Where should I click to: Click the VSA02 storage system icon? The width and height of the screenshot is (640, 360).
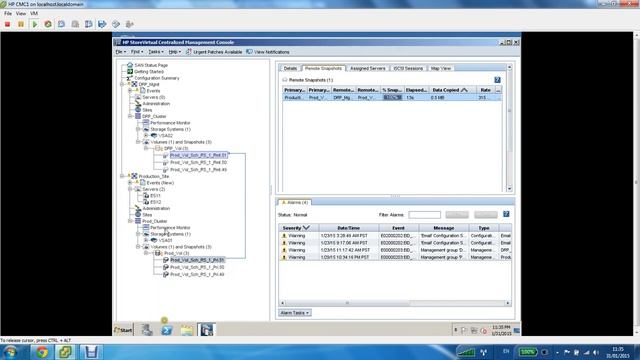click(x=154, y=136)
